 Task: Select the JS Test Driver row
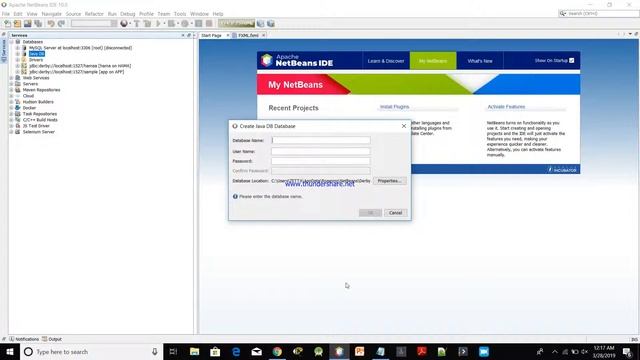point(36,126)
